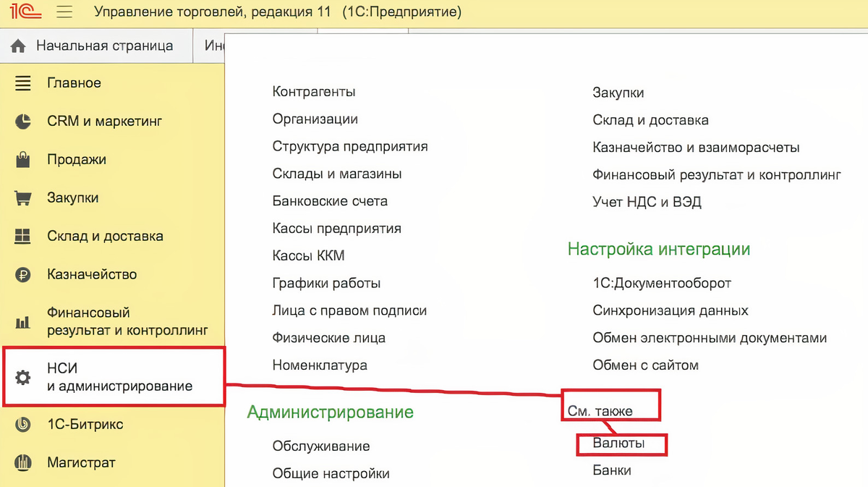Click the Склад и доставка grid icon
The width and height of the screenshot is (868, 487).
point(23,236)
